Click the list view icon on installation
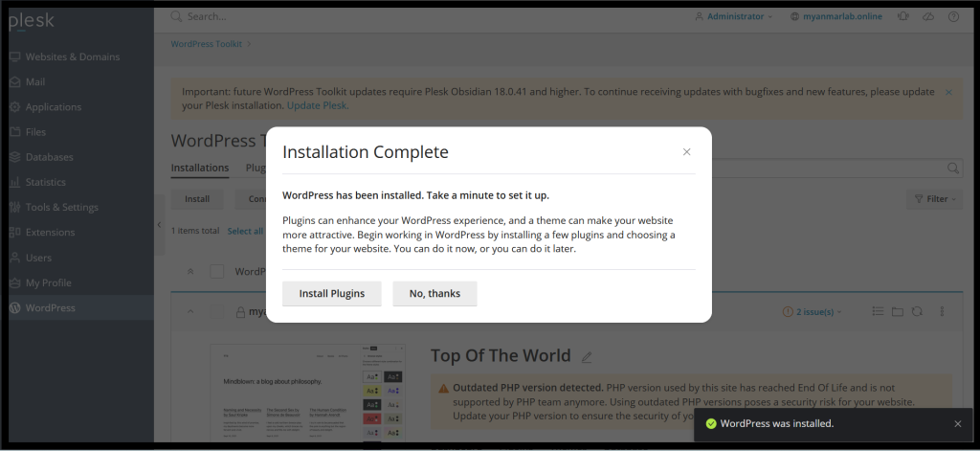Viewport: 980px width, 451px height. pyautogui.click(x=879, y=311)
